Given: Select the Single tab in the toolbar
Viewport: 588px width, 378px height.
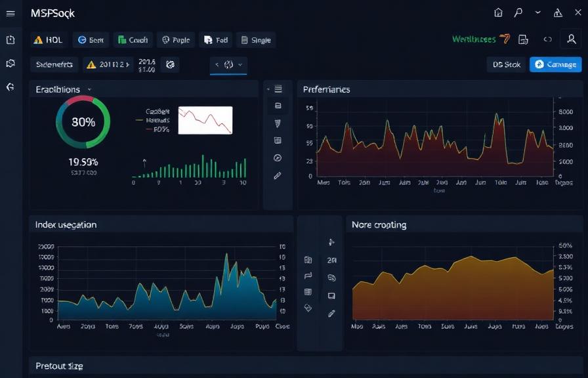Looking at the screenshot, I should pyautogui.click(x=256, y=39).
